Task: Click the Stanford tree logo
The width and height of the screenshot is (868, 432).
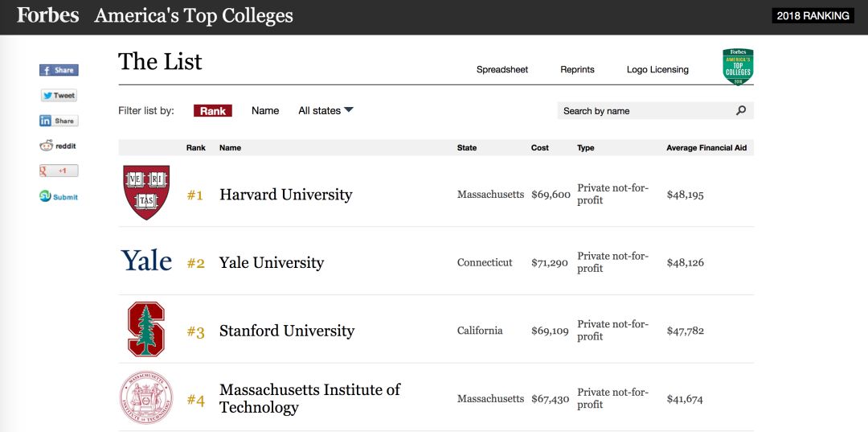Action: click(x=146, y=329)
